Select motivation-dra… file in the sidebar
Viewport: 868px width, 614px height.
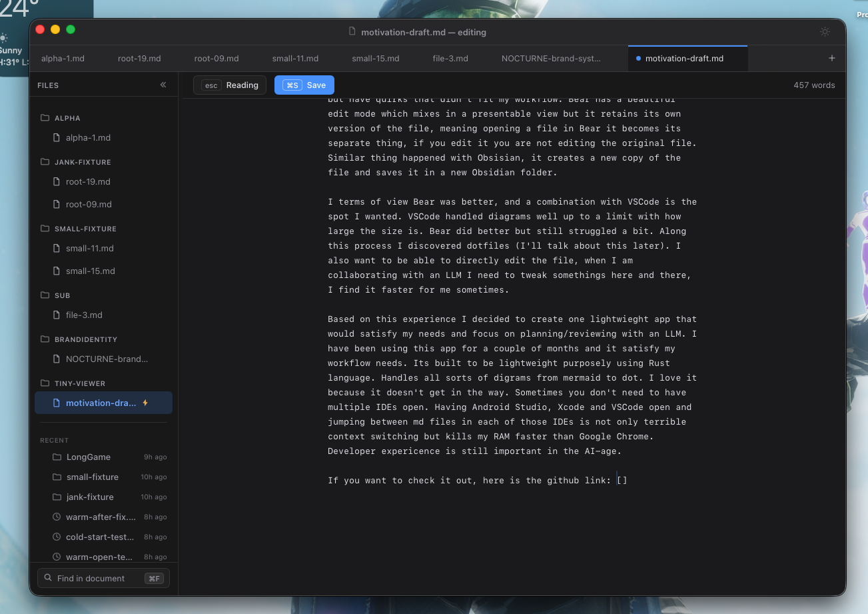click(x=103, y=403)
